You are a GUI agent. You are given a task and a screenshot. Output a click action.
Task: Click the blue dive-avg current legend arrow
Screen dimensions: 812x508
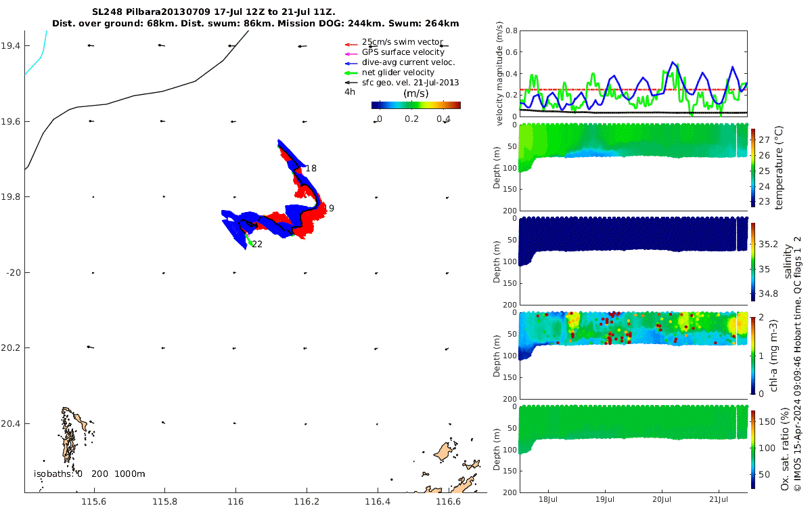tap(353, 62)
